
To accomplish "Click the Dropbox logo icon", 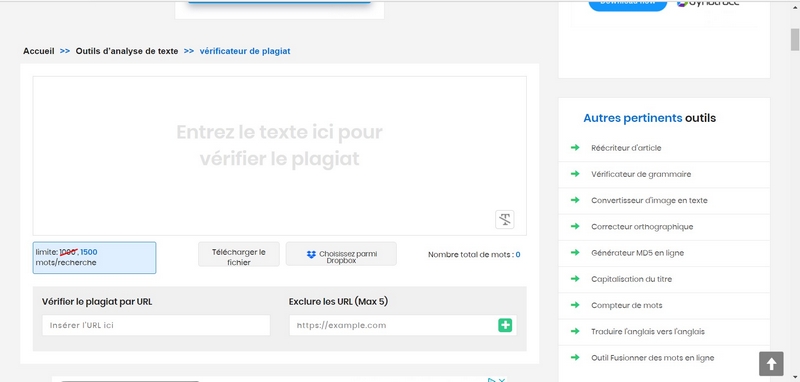I will coord(311,254).
